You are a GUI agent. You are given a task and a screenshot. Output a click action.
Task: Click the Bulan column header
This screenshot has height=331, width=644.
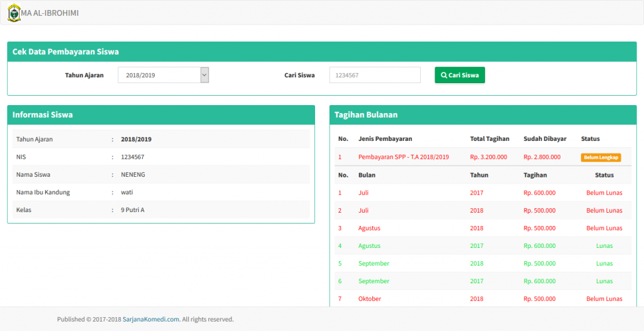367,175
